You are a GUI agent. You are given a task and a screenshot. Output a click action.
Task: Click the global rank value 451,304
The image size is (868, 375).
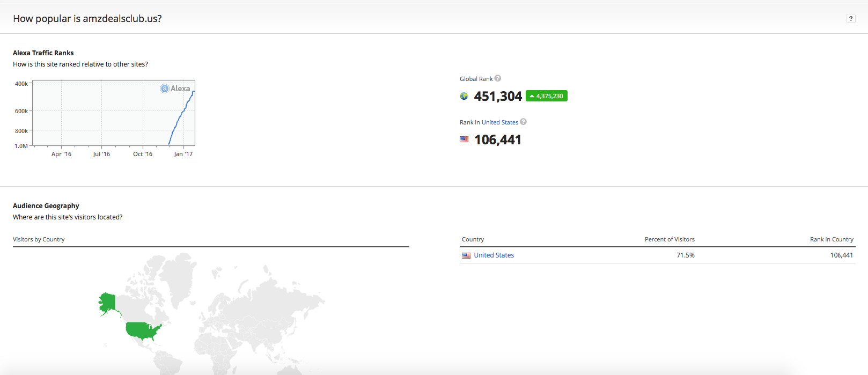click(x=498, y=96)
